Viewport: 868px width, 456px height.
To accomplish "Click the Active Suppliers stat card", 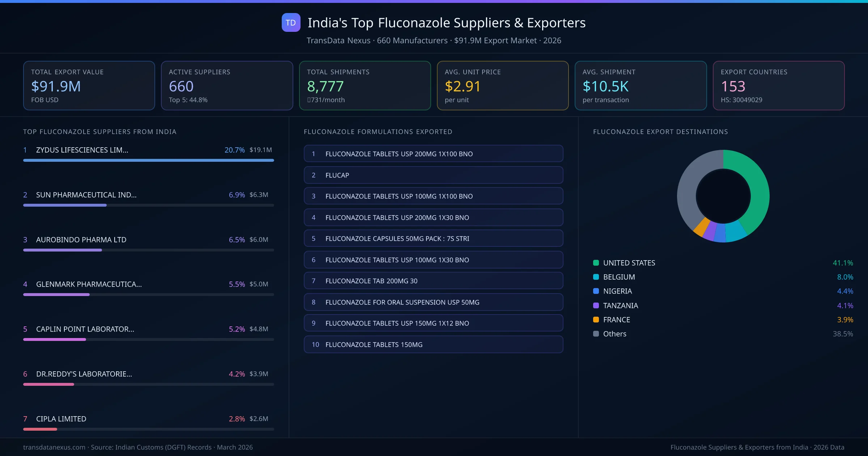I will click(227, 85).
